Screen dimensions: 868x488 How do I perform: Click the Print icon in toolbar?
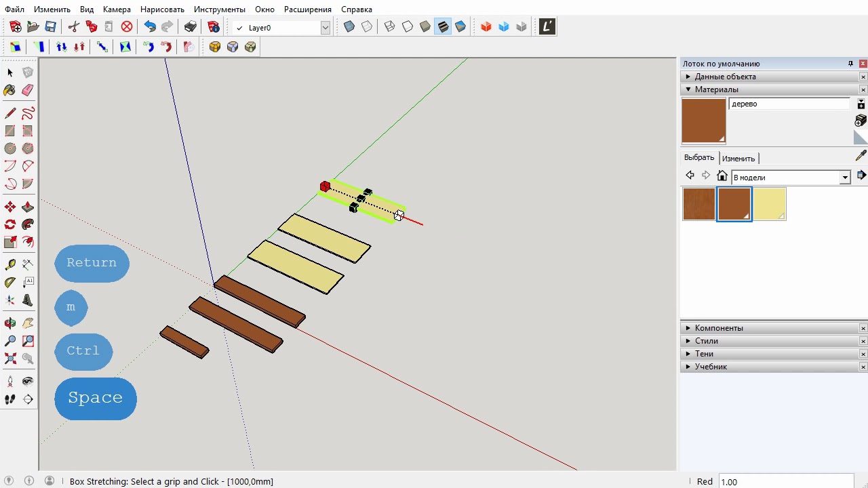191,27
